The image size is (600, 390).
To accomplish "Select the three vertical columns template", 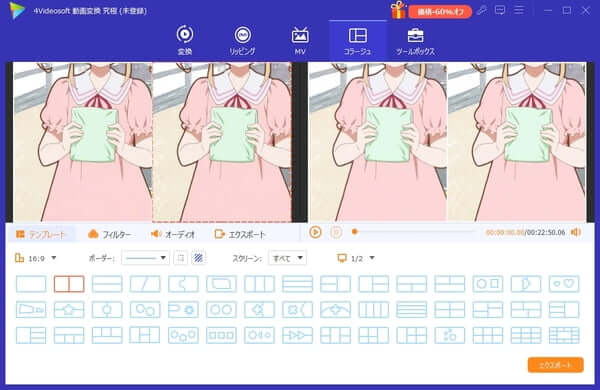I will (259, 284).
